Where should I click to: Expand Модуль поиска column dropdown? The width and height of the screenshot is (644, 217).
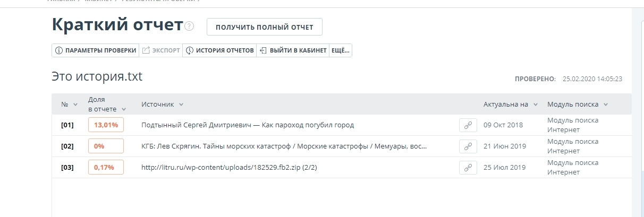pyautogui.click(x=606, y=105)
